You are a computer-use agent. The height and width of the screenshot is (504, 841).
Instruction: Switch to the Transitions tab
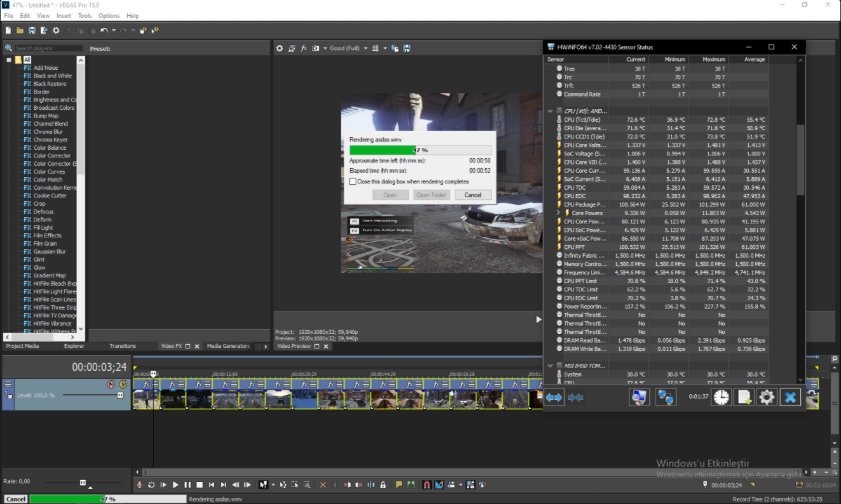point(123,346)
